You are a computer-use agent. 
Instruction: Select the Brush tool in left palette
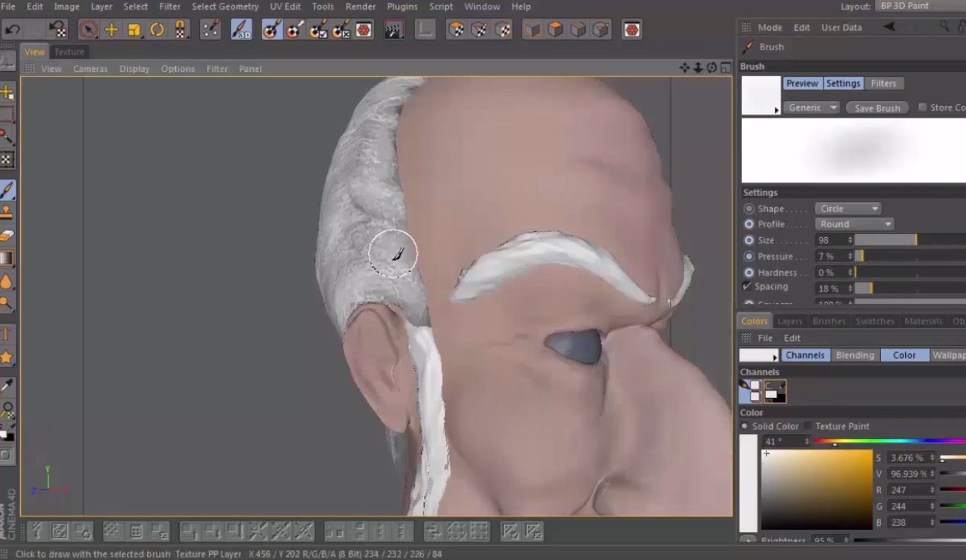pos(7,189)
